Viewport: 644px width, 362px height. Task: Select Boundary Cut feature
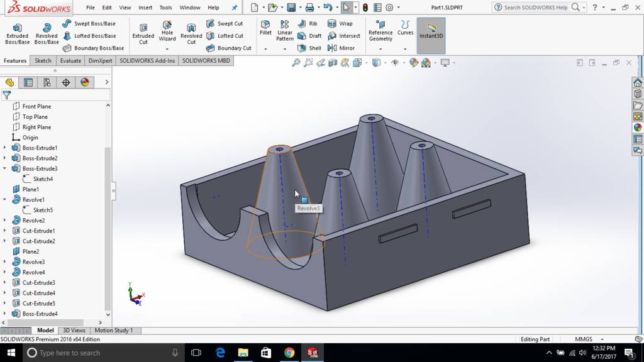[x=229, y=48]
